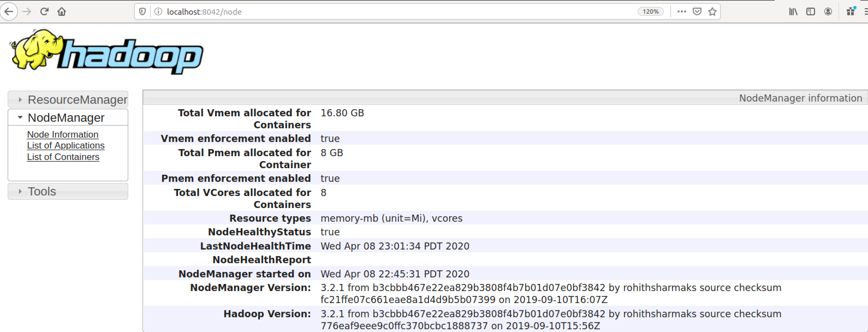Show site information via the info icon
868x332 pixels.
pos(158,12)
